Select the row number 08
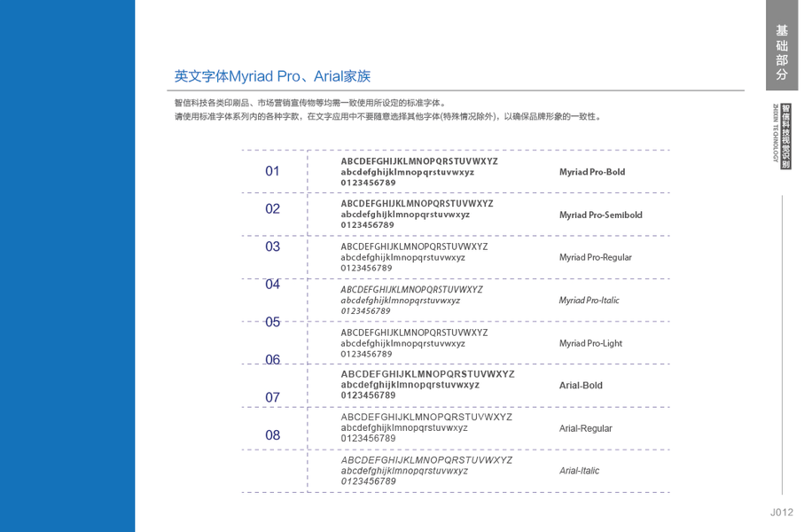This screenshot has height=532, width=812. pos(272,435)
